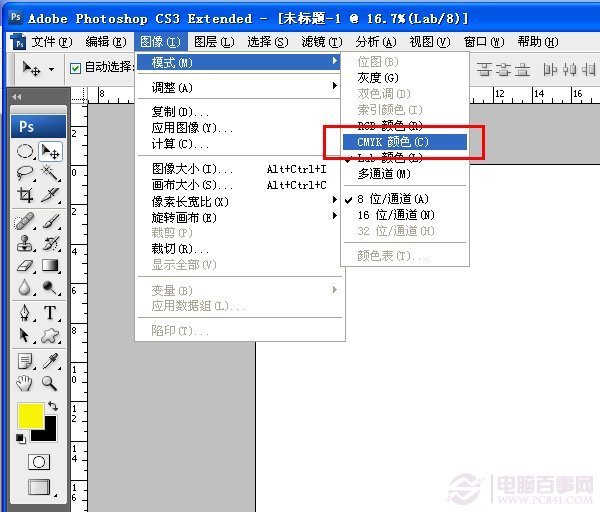This screenshot has width=600, height=512.
Task: Select the Hand tool
Action: click(x=25, y=383)
